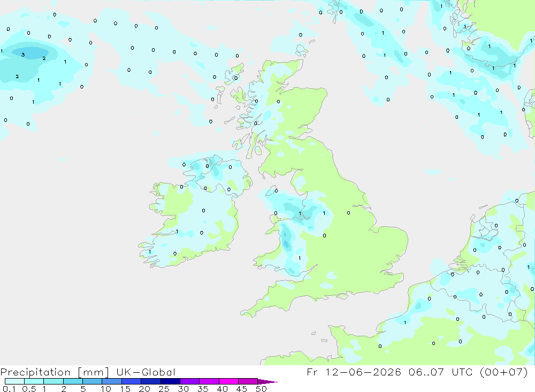
Task: Click the "40" legend scale label
Action: pyautogui.click(x=223, y=389)
